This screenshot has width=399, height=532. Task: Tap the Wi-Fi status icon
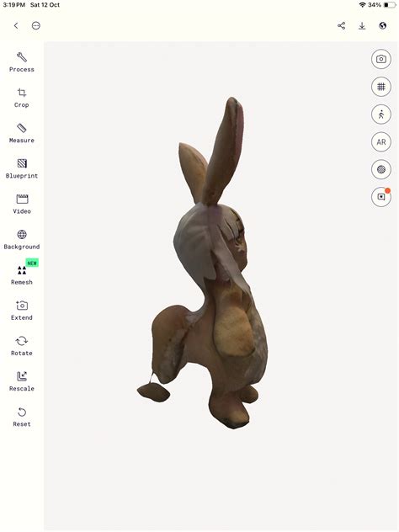point(362,5)
